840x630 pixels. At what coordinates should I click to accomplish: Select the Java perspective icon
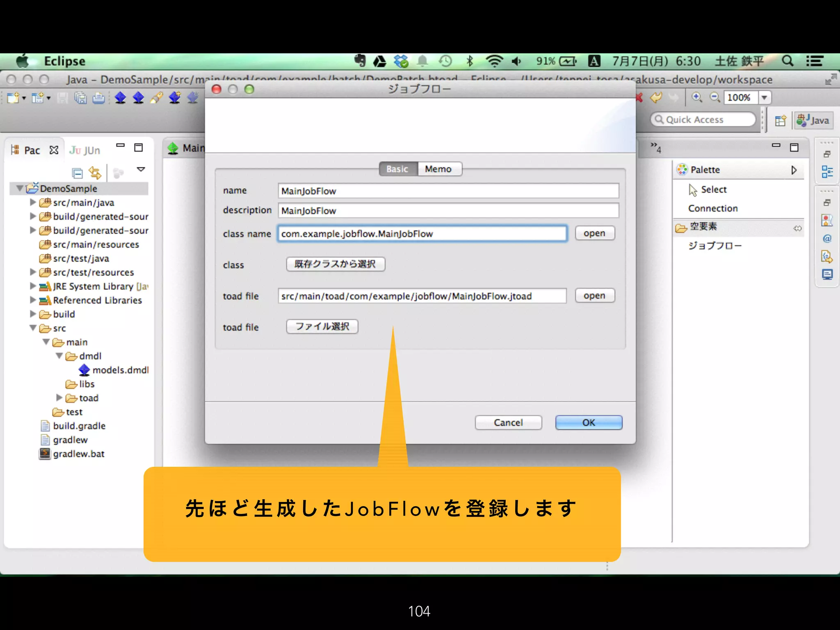[813, 120]
